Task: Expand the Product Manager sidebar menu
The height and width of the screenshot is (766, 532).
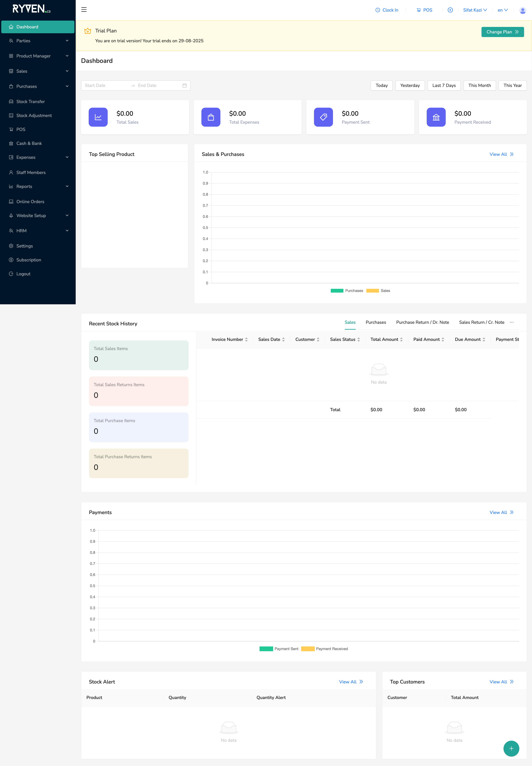Action: (38, 56)
